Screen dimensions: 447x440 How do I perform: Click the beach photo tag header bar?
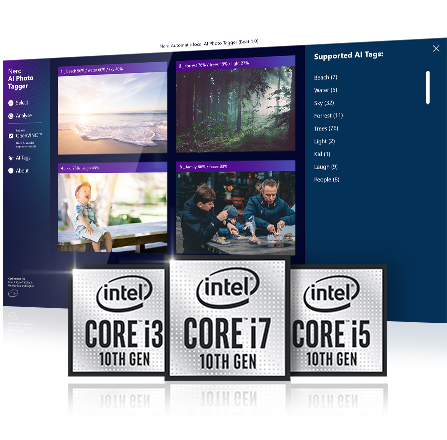112,70
